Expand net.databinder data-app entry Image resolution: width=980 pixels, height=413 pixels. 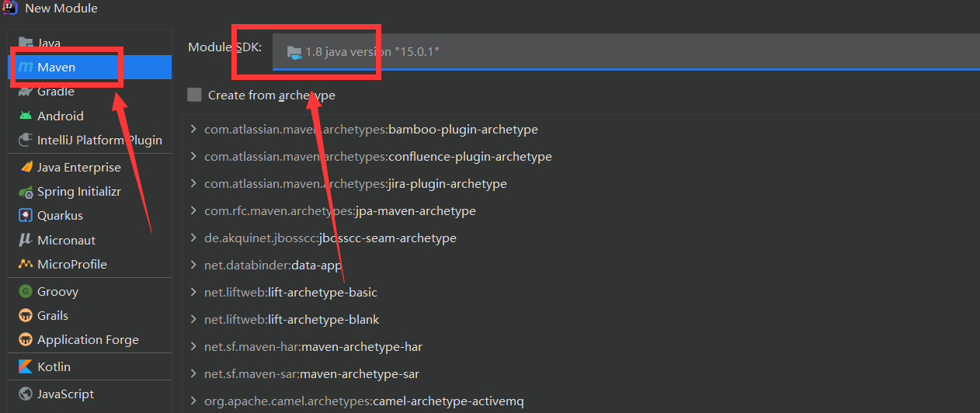point(193,265)
